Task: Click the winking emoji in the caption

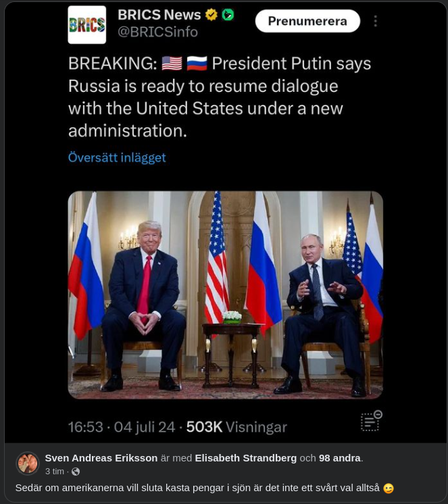Action: click(x=389, y=488)
